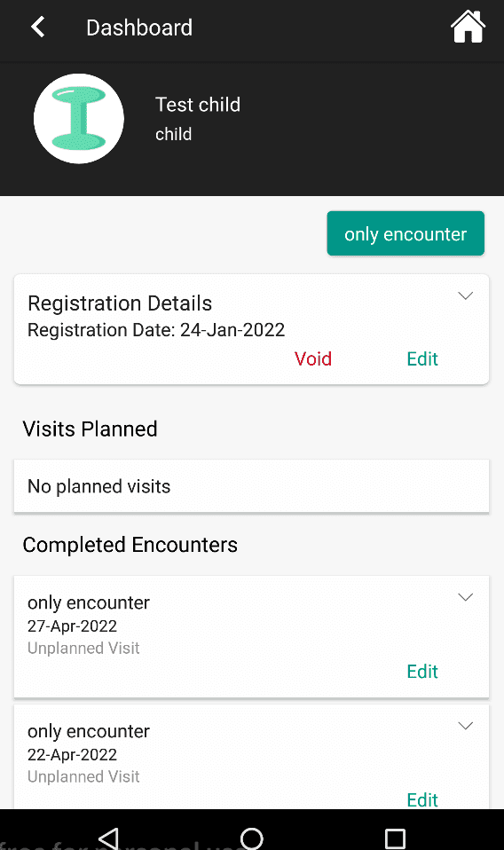This screenshot has height=850, width=504.
Task: Select the Dashboard title
Action: (139, 28)
